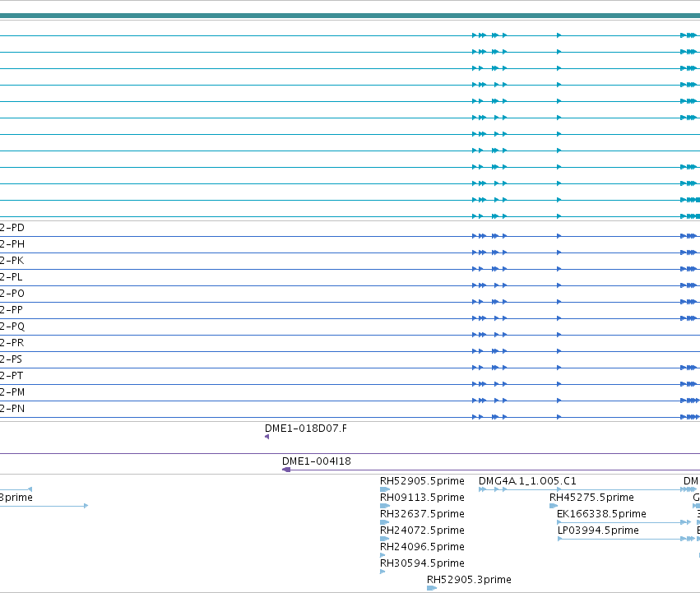
Task: Select the RH24072.5prime EST label
Action: (x=422, y=530)
